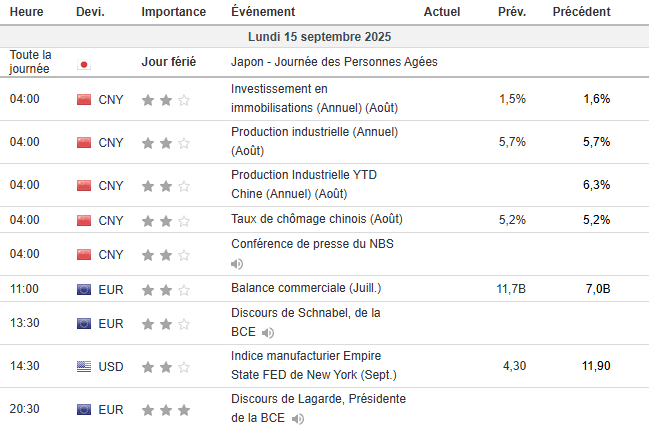Click the Lundi 15 septembre 2025 date row
The width and height of the screenshot is (649, 430).
[x=324, y=36]
